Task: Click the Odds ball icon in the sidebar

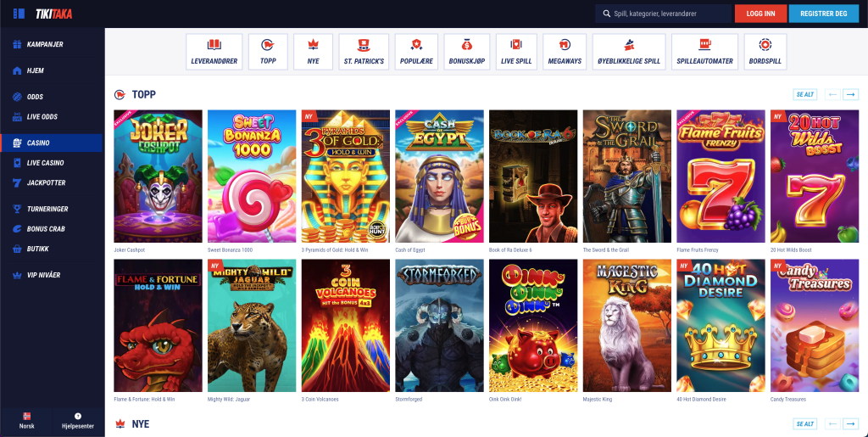Action: [17, 97]
